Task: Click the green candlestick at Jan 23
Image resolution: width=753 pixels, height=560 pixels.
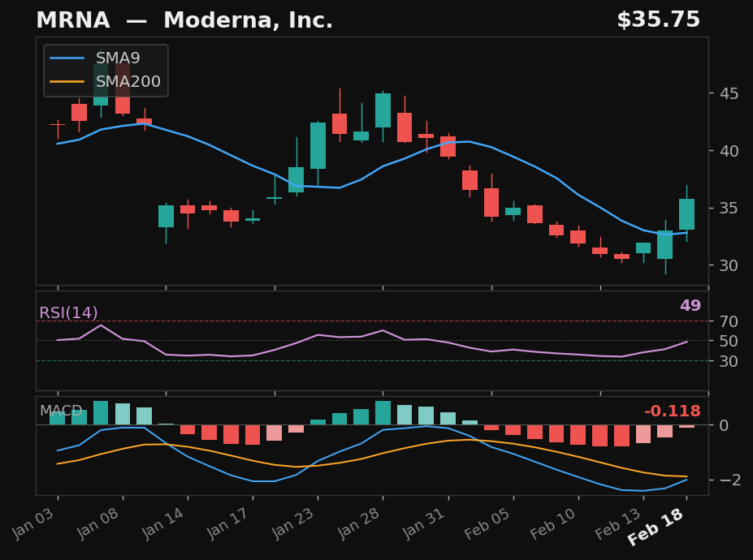Action: pyautogui.click(x=318, y=145)
